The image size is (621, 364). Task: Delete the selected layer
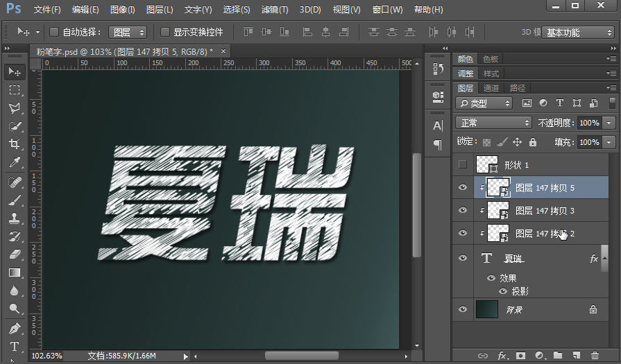595,355
